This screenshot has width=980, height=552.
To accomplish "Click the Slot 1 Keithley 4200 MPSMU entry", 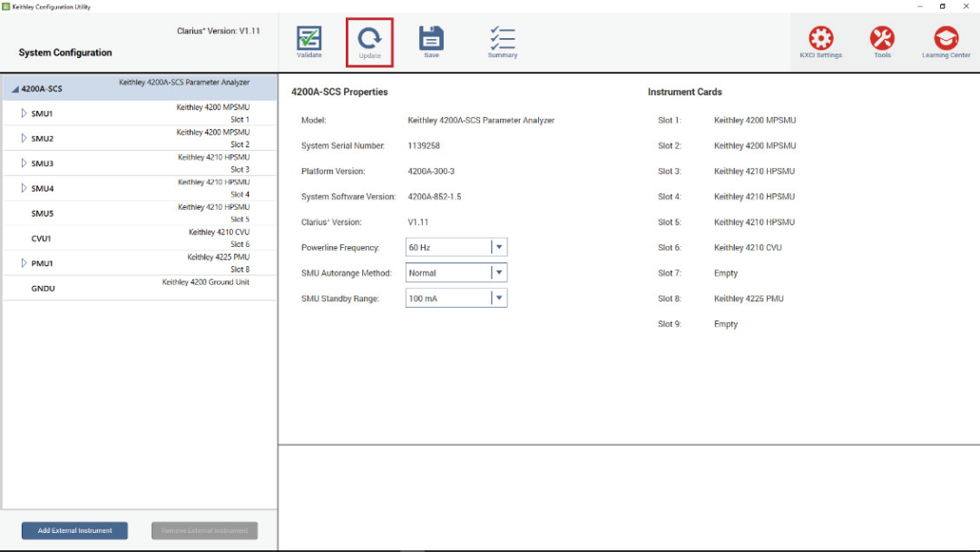I will coord(755,120).
